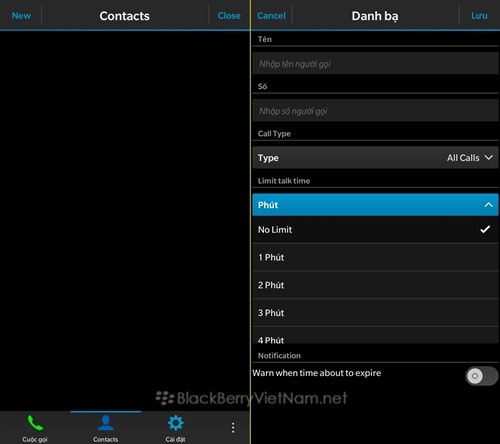Select the No Limit option
500x444 pixels.
click(375, 230)
